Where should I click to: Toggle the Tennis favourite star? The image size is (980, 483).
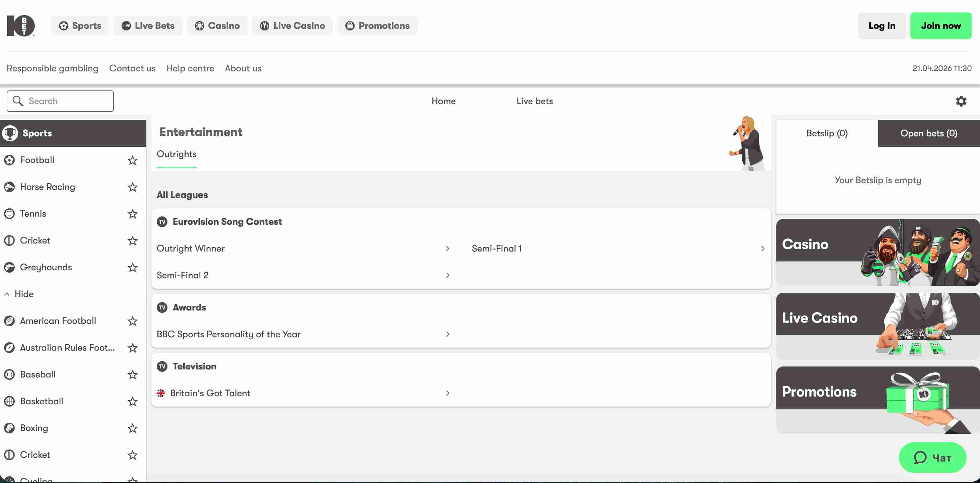click(x=132, y=214)
